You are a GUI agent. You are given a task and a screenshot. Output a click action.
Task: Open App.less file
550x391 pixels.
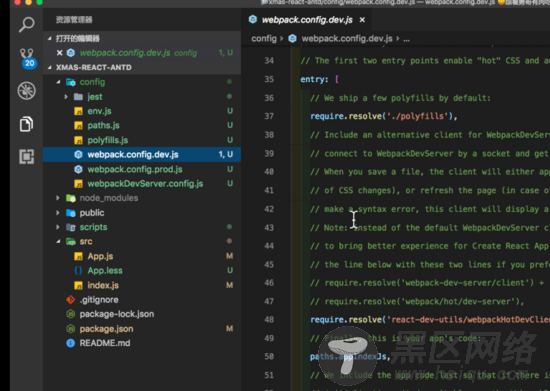click(x=105, y=271)
